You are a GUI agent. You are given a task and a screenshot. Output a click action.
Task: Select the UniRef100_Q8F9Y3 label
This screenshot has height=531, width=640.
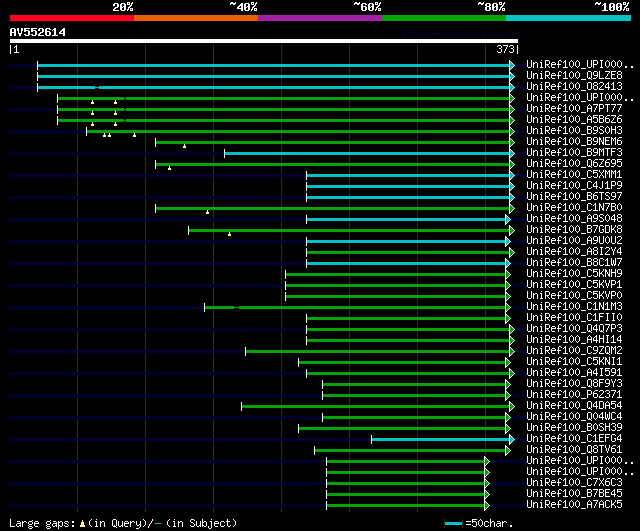click(x=574, y=384)
